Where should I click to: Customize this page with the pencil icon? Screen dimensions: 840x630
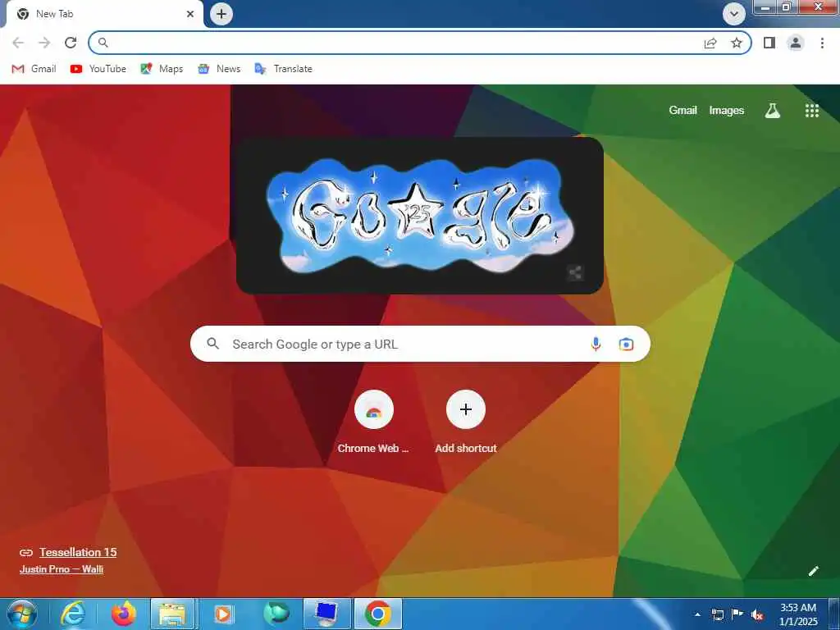point(813,571)
